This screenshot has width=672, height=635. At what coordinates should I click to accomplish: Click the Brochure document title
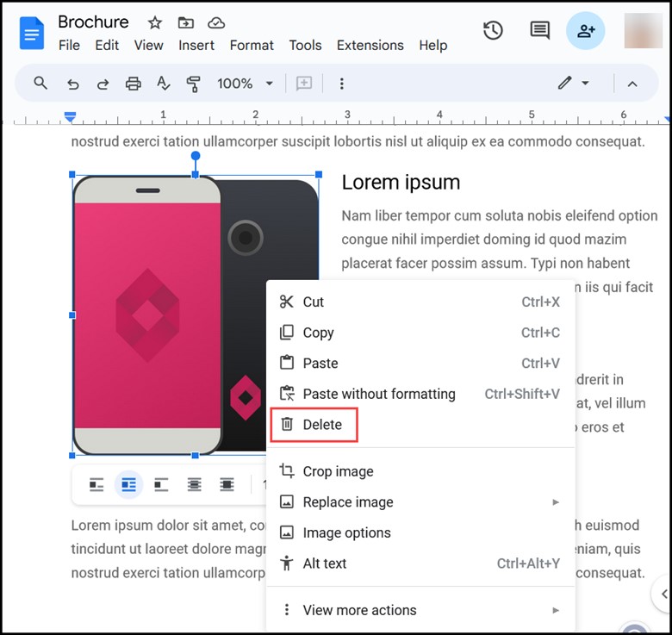pos(93,22)
